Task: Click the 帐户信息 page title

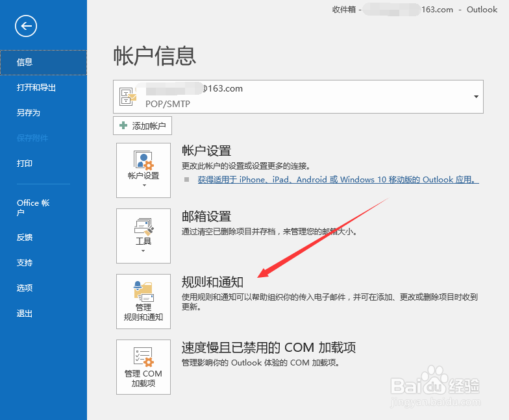Action: pos(155,56)
